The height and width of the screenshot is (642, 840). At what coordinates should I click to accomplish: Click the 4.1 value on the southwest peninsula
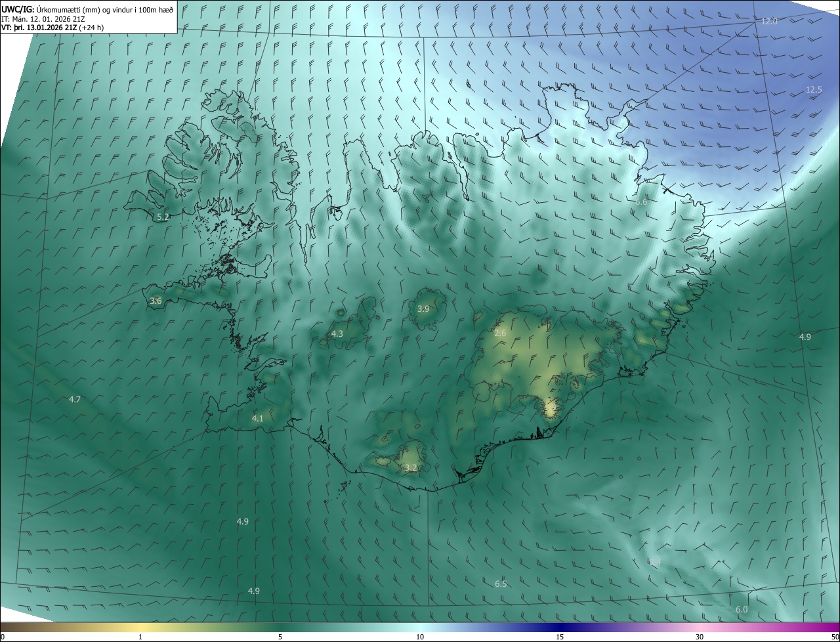pos(257,418)
